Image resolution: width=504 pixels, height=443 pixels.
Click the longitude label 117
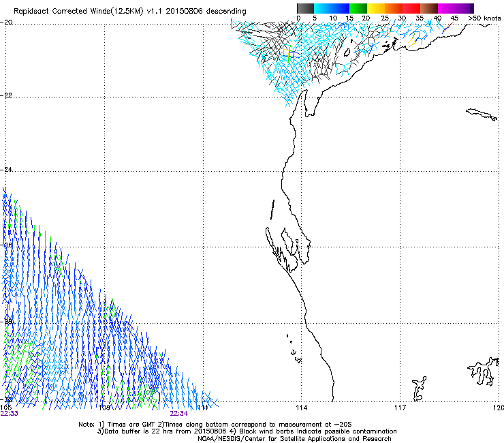[x=400, y=408]
